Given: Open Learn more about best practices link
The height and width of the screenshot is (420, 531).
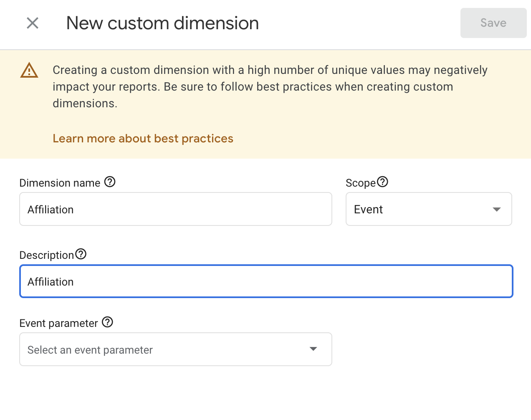Looking at the screenshot, I should coord(143,139).
